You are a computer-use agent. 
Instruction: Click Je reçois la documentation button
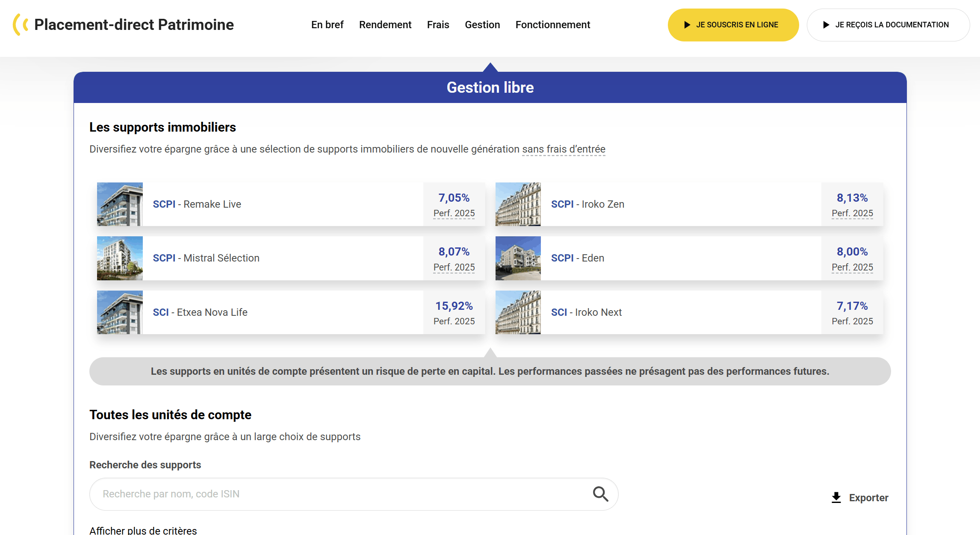888,25
